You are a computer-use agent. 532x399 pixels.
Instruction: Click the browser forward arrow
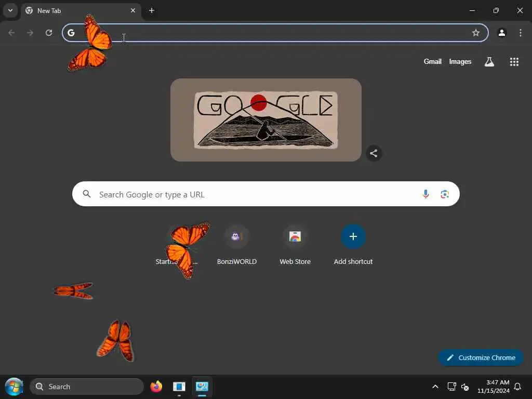(x=30, y=33)
